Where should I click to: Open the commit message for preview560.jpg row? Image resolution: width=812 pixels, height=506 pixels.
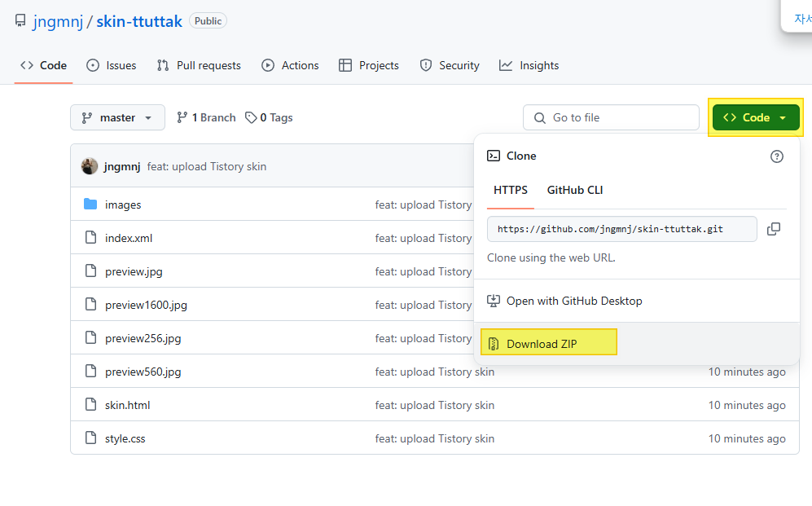click(x=434, y=372)
